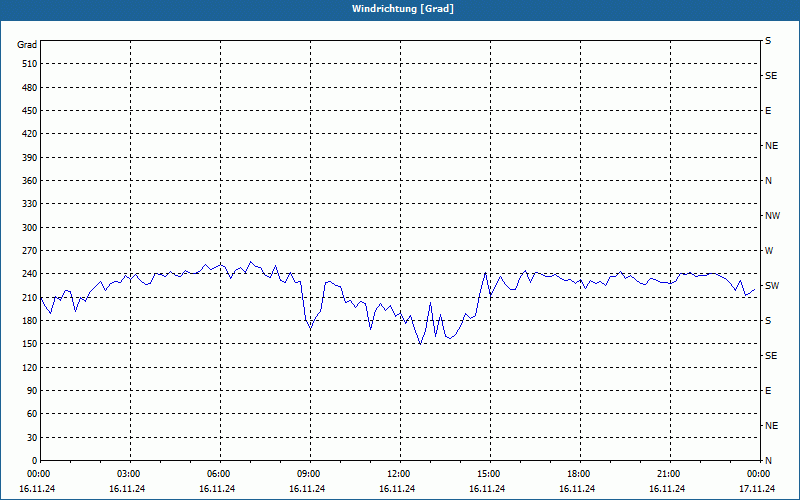Select the 06:00 time label
This screenshot has width=800, height=500.
(218, 474)
